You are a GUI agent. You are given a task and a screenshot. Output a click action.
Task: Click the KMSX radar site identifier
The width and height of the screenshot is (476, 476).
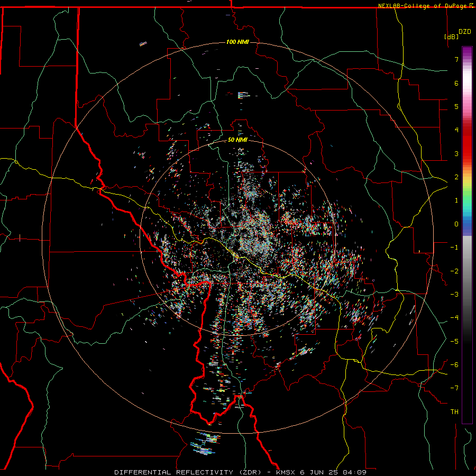point(287,472)
